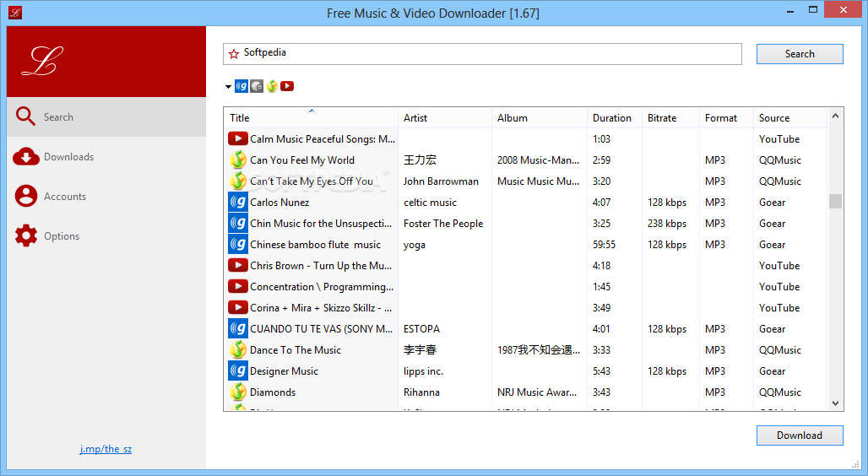868x476 pixels.
Task: Open the Downloads section
Action: coord(68,157)
